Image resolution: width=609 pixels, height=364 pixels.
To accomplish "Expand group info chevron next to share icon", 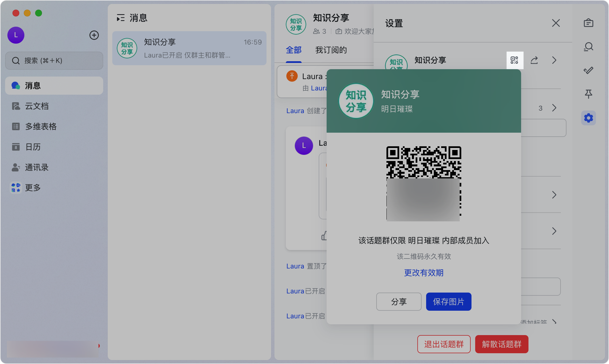I will click(554, 60).
